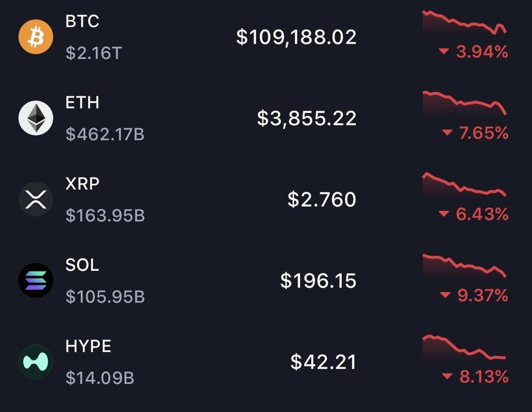Tap the $42.21 HYPE price
The width and height of the screenshot is (532, 412).
323,362
